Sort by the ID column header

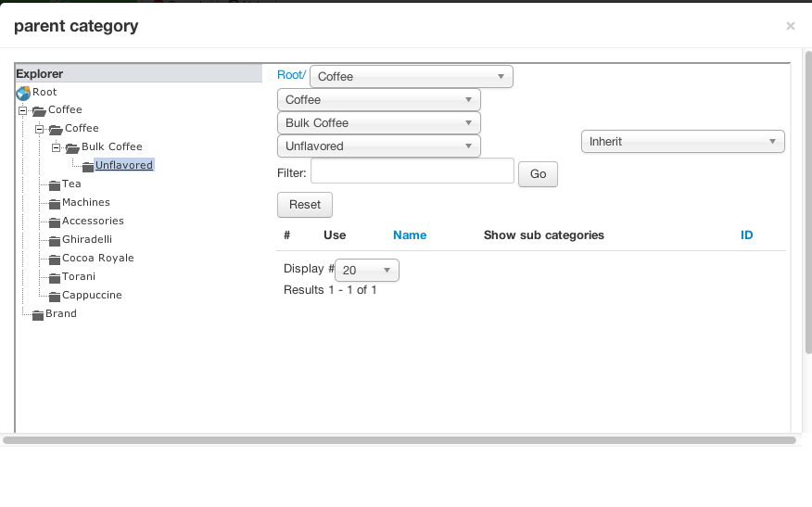click(746, 235)
